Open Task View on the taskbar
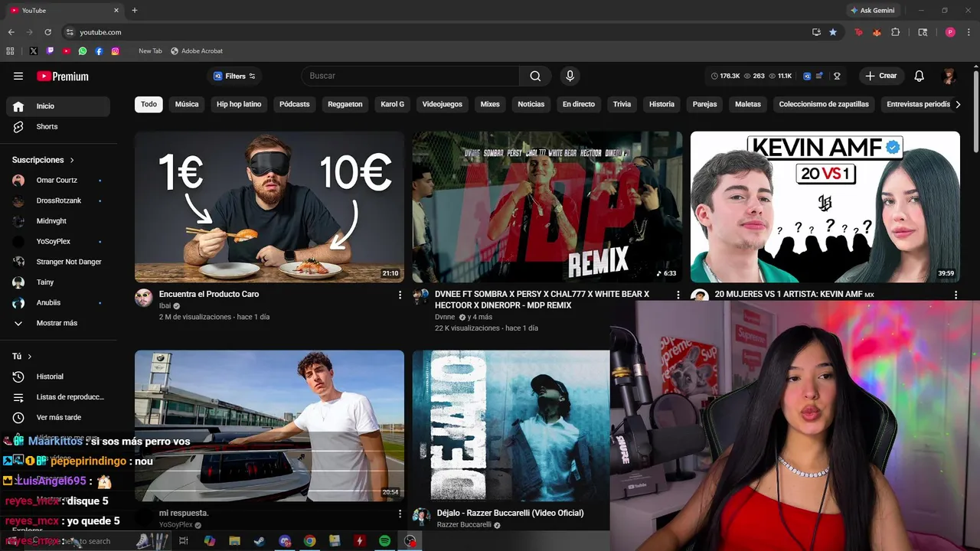Viewport: 980px width, 551px height. [x=184, y=541]
